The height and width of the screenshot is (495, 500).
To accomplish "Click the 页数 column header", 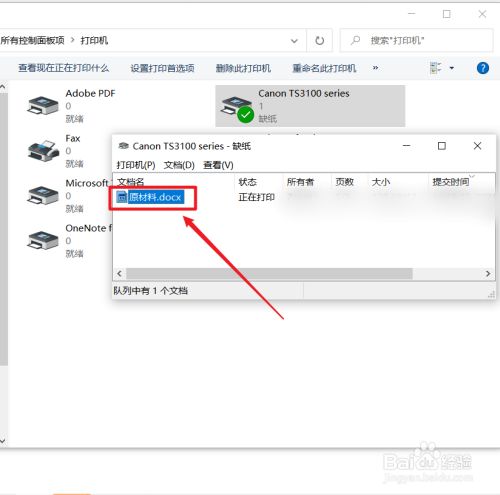I will pos(349,182).
